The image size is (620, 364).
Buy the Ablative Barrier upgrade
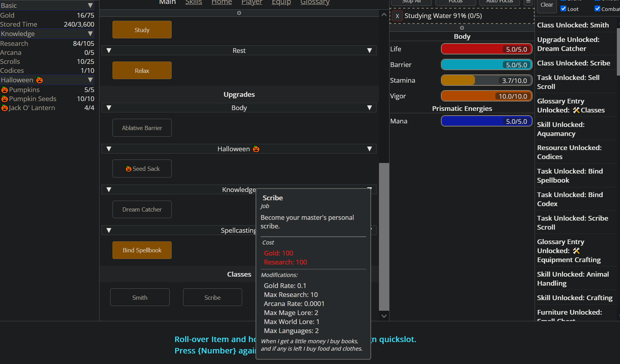pyautogui.click(x=142, y=128)
